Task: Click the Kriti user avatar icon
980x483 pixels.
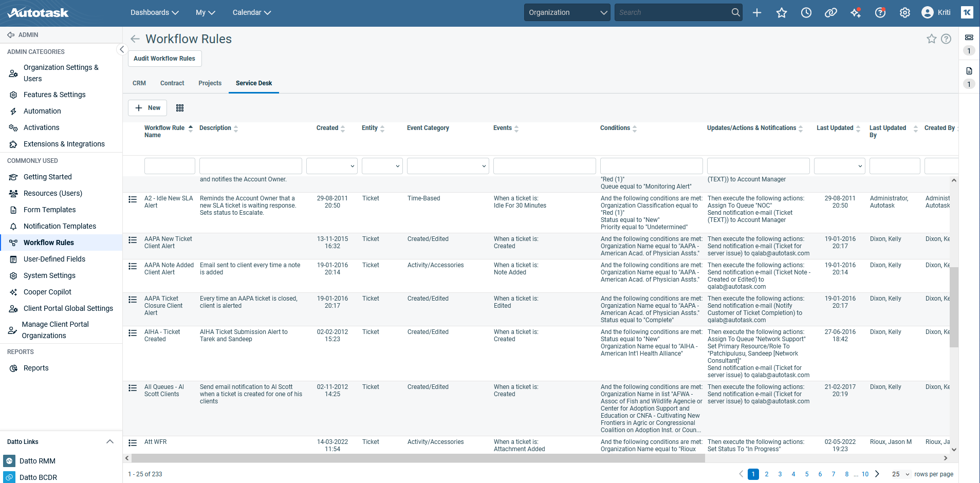Action: coord(928,12)
